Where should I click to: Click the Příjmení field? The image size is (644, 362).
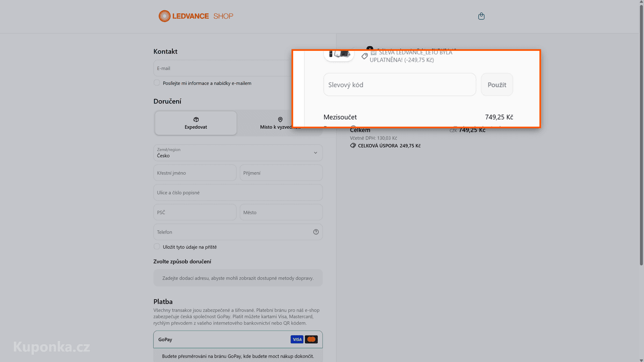click(281, 173)
